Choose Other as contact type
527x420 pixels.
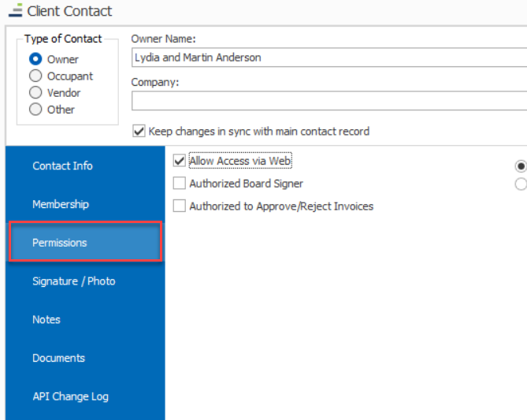coord(35,110)
